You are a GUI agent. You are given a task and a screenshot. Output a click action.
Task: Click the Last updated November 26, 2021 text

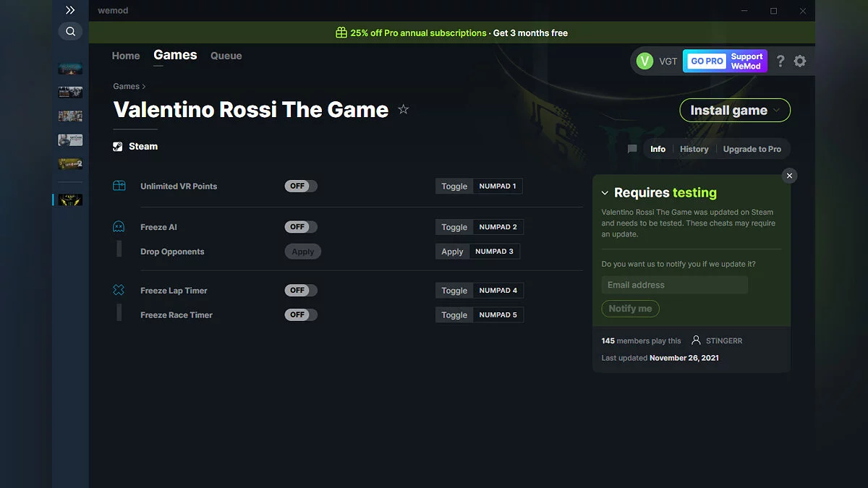[660, 358]
